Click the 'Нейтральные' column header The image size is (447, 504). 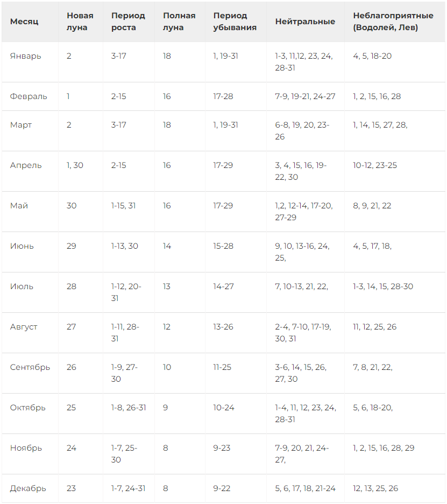[305, 22]
